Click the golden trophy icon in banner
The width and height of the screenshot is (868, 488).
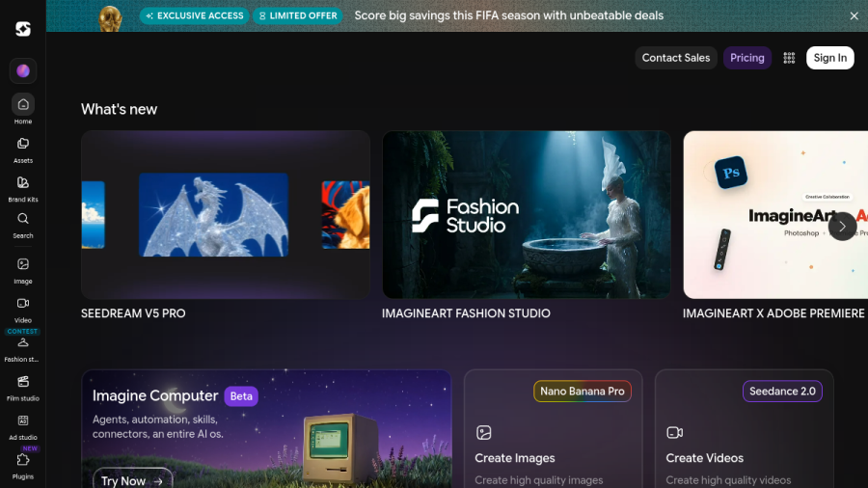tap(110, 18)
